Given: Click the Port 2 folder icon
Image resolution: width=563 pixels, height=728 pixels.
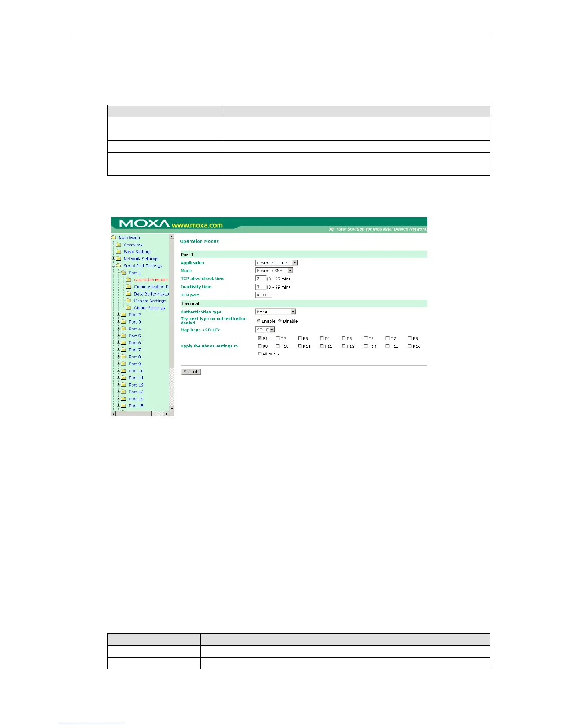Looking at the screenshot, I should coord(124,315).
